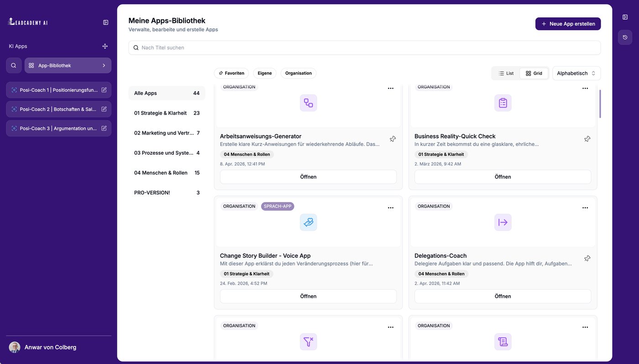639x364 pixels.
Task: Select the Alle Apps category
Action: pos(167,93)
